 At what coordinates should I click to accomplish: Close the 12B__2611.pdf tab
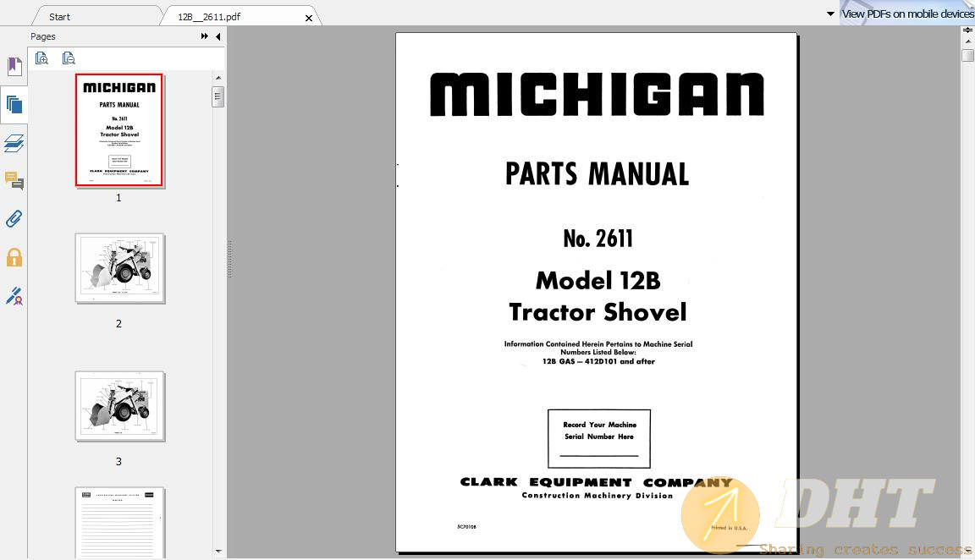[308, 18]
